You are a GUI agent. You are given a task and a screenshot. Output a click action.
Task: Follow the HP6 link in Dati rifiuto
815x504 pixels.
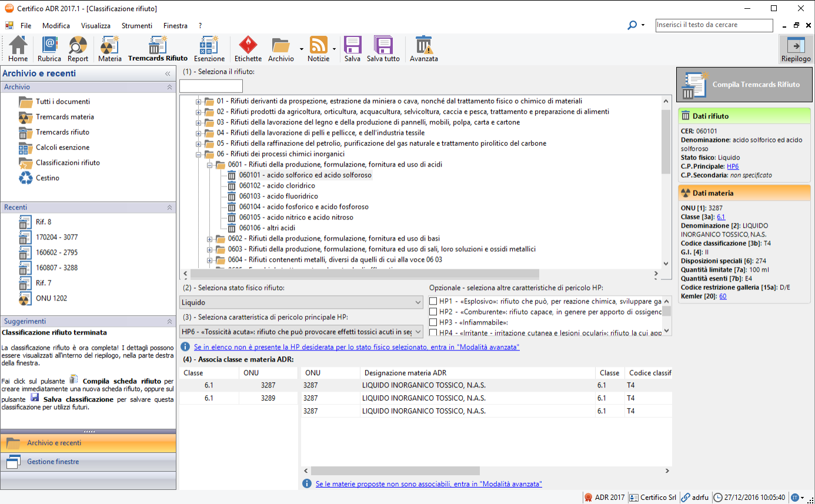click(733, 166)
